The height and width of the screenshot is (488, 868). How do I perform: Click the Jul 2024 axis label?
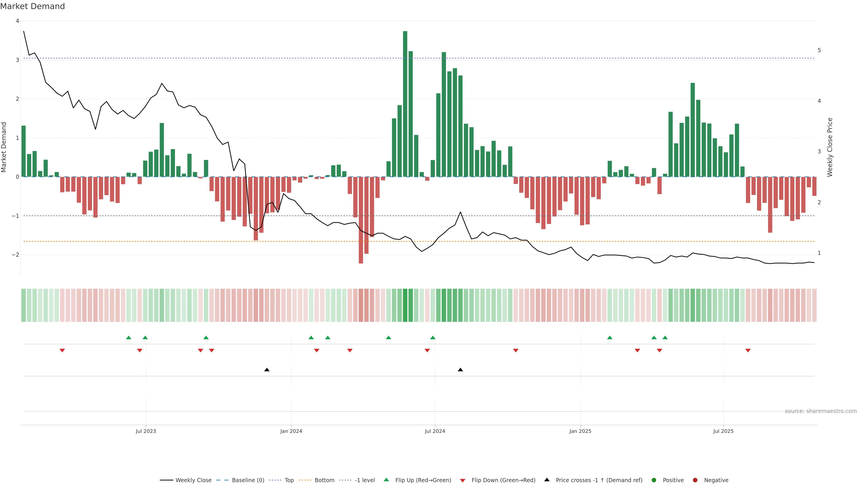point(435,431)
